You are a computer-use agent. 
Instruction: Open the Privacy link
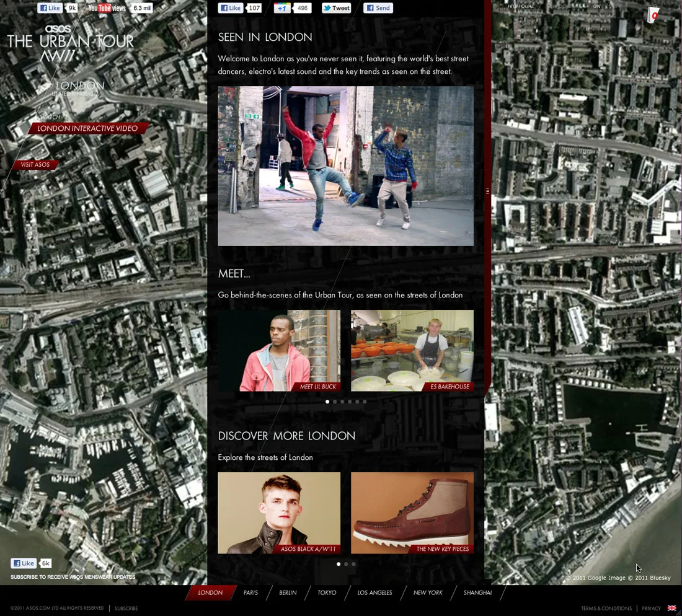click(651, 608)
